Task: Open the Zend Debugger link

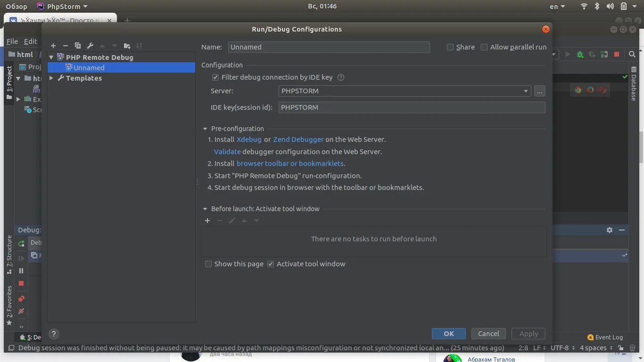Action: (298, 140)
